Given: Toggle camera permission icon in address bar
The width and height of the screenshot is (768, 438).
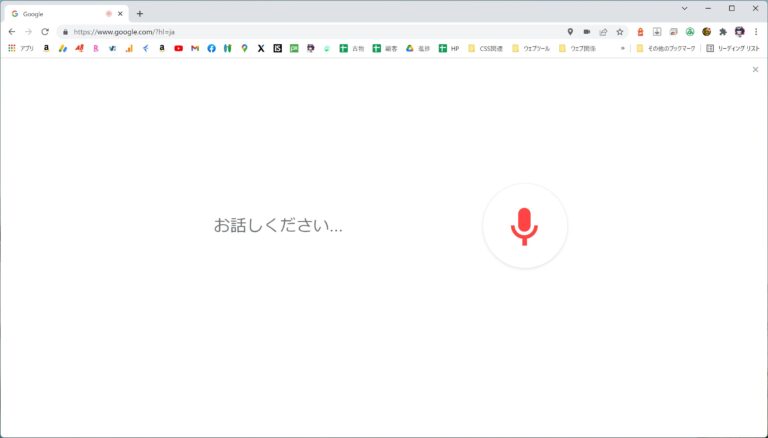Looking at the screenshot, I should 587,31.
